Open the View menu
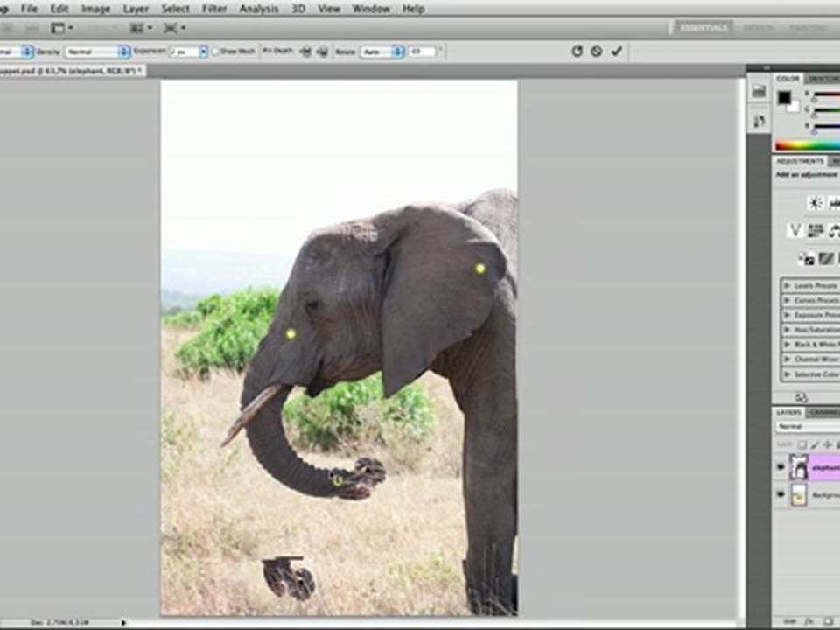This screenshot has height=630, width=840. point(329,9)
